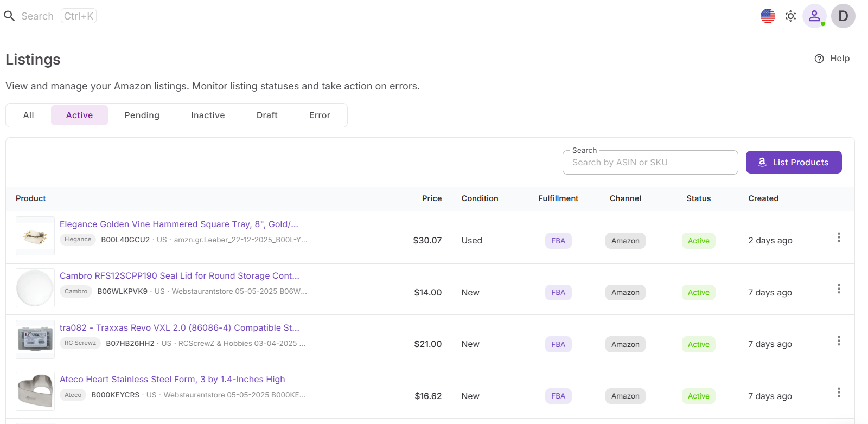Image resolution: width=868 pixels, height=424 pixels.
Task: Open Elegance Golden Vine Hammered Square Tray link
Action: pos(179,224)
